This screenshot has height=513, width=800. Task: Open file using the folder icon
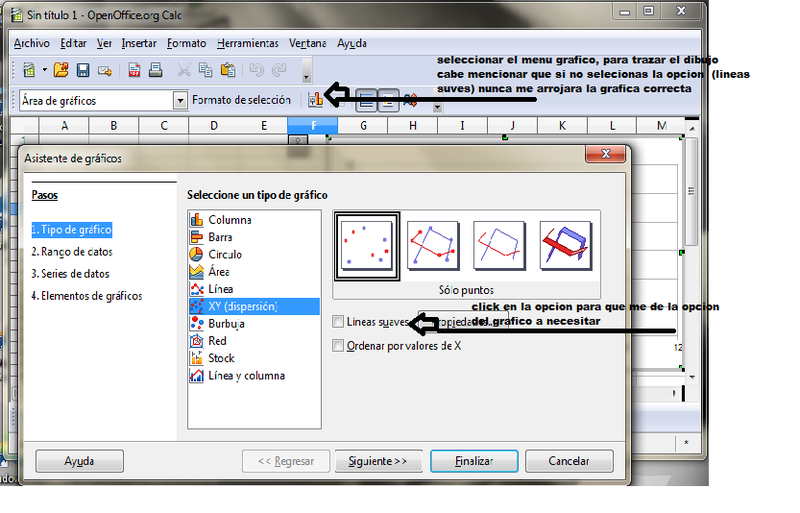point(61,70)
